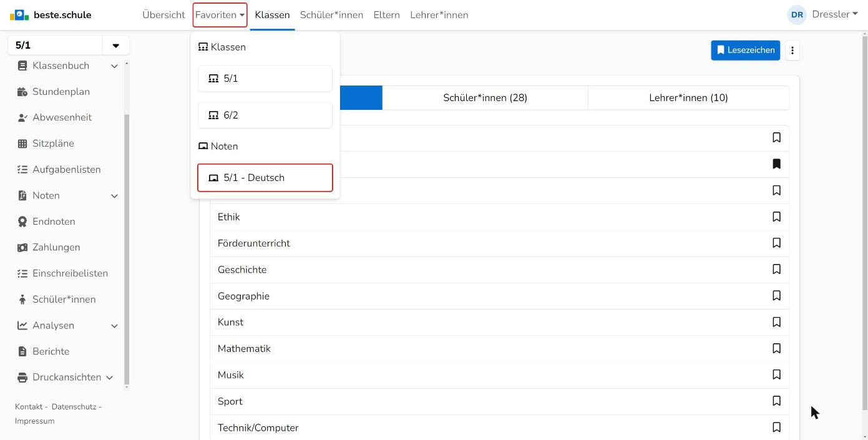Click the 5/1 class selector field
This screenshot has width=868, height=440.
coord(55,46)
